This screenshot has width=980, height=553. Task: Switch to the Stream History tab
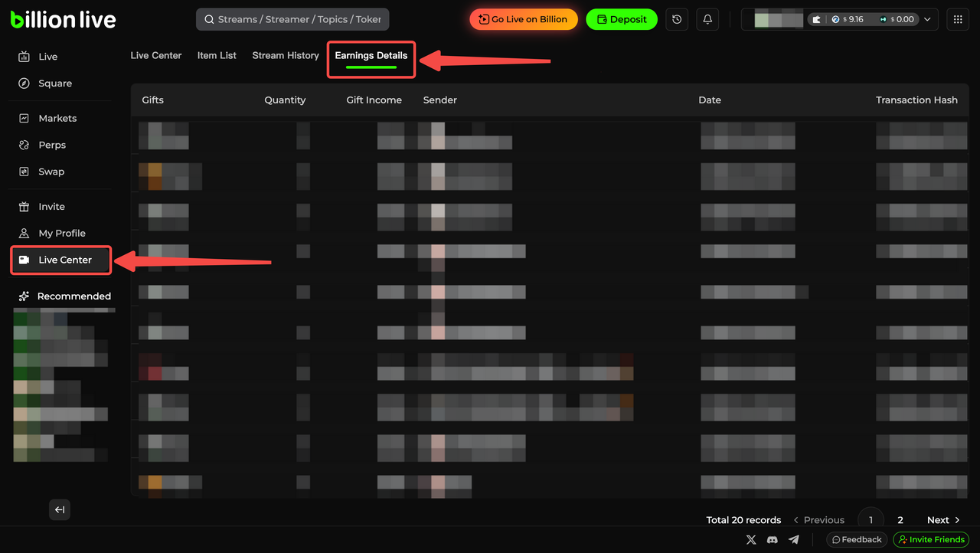(286, 56)
